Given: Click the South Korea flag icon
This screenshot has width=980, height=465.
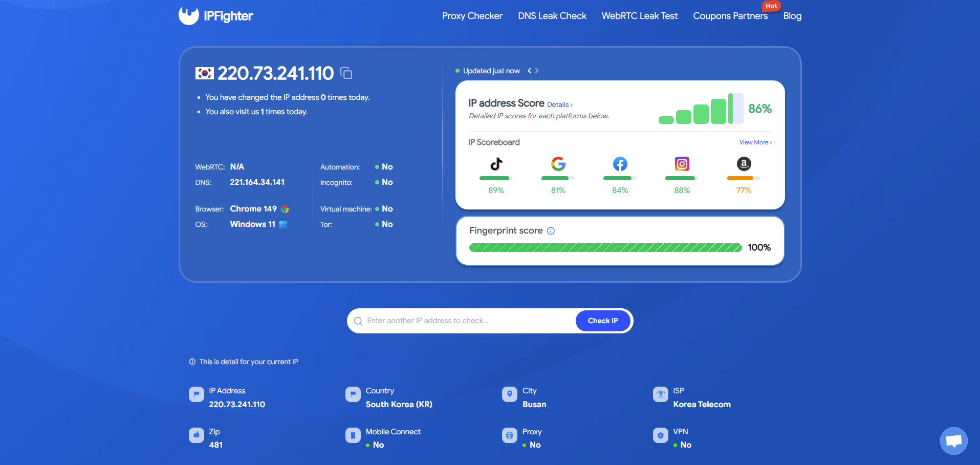Looking at the screenshot, I should (205, 73).
